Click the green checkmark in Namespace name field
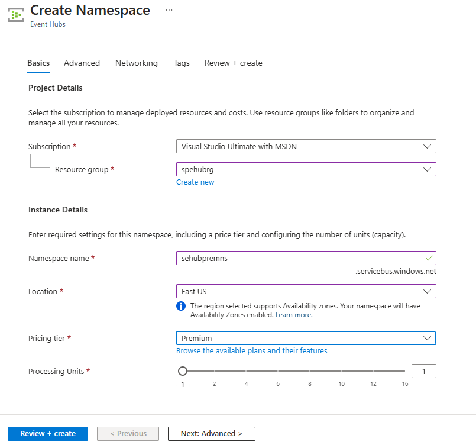The width and height of the screenshot is (476, 448). [429, 258]
